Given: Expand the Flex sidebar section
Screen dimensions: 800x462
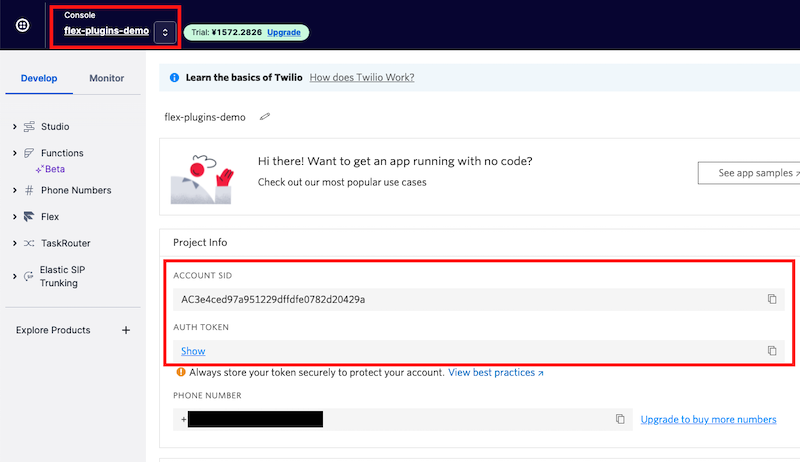Looking at the screenshot, I should (14, 217).
